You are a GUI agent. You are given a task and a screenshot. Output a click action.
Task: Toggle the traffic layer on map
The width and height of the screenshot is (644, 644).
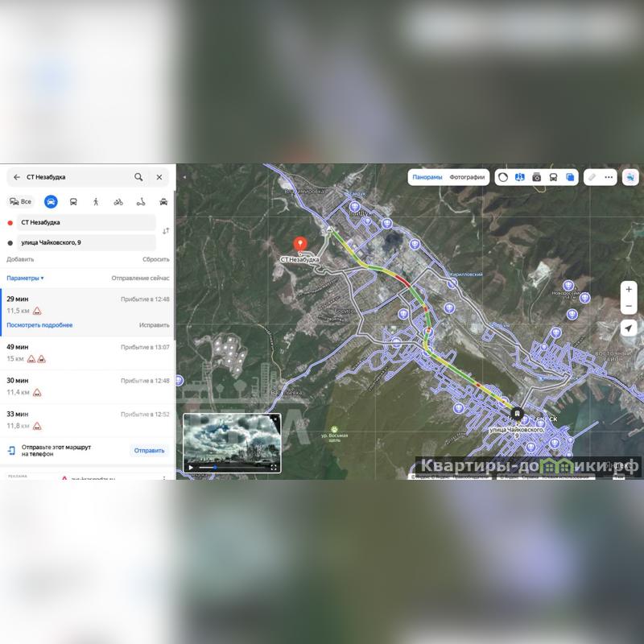pyautogui.click(x=503, y=177)
